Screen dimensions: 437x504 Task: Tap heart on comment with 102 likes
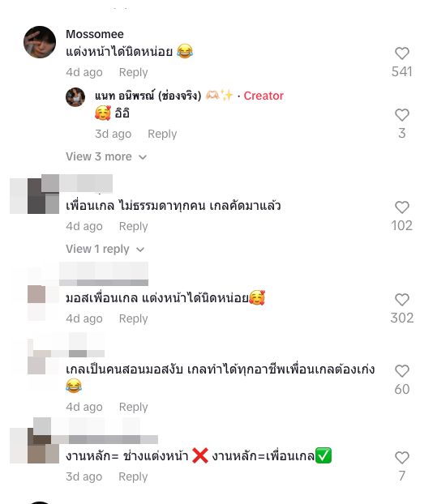[x=401, y=207]
